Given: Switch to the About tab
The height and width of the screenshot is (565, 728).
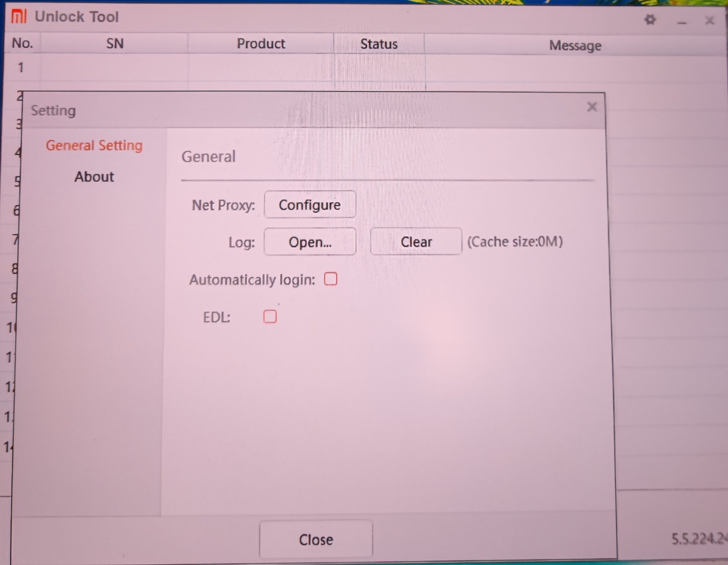Looking at the screenshot, I should click(94, 177).
